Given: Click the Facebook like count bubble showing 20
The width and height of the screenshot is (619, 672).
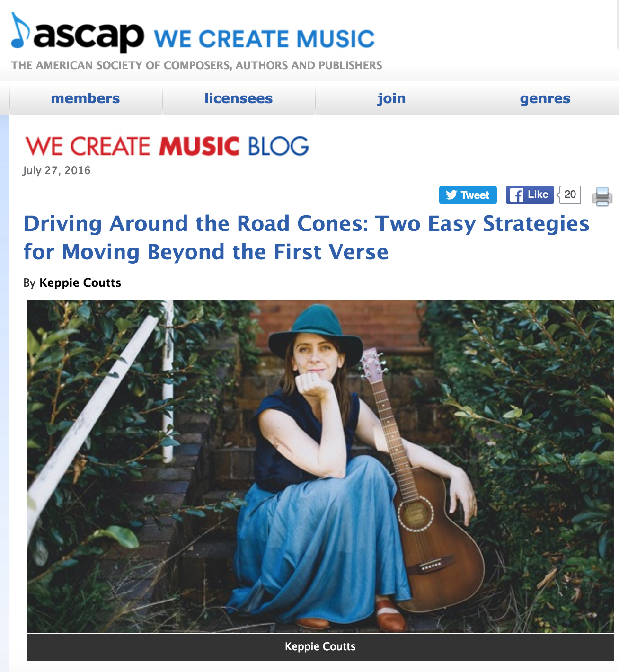Looking at the screenshot, I should (x=570, y=195).
